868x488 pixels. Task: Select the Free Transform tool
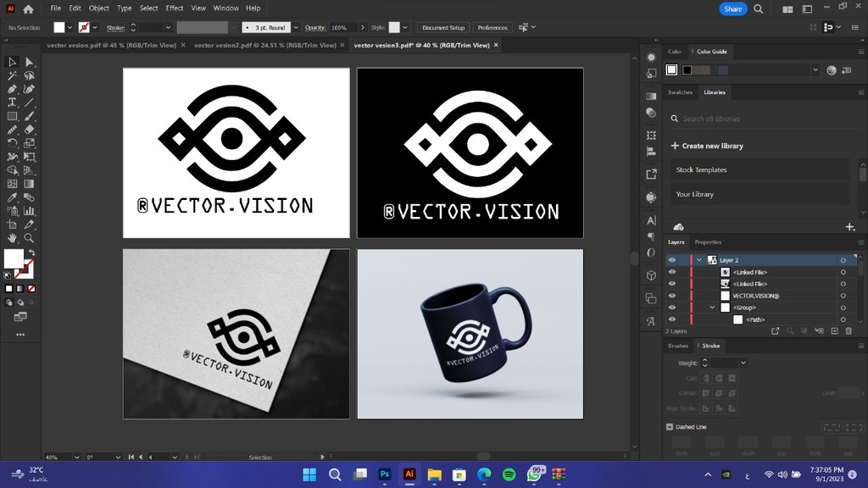point(30,157)
